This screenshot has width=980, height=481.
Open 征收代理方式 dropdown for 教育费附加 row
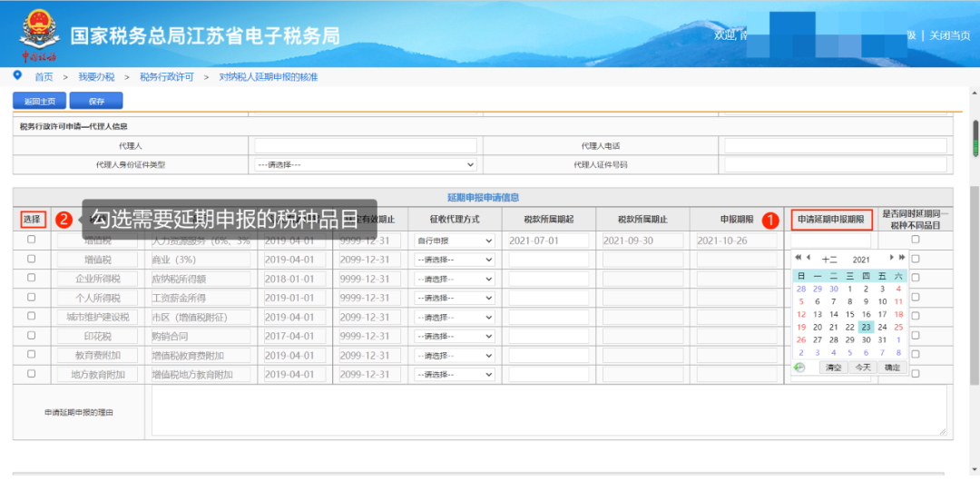pyautogui.click(x=454, y=356)
